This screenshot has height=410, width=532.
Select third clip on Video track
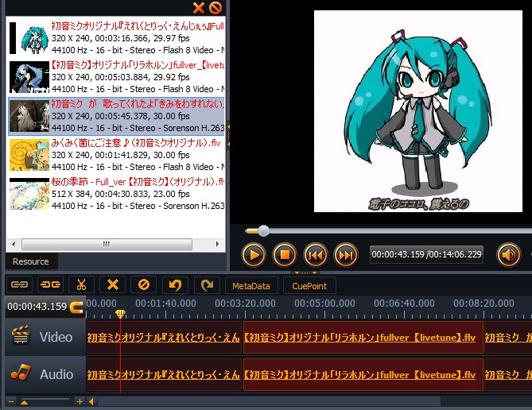click(x=508, y=338)
